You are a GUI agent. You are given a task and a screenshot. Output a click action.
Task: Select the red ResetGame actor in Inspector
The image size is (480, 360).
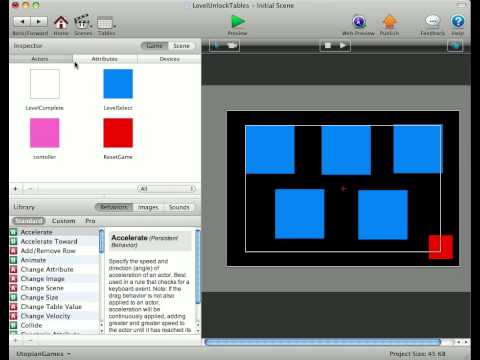pos(118,133)
